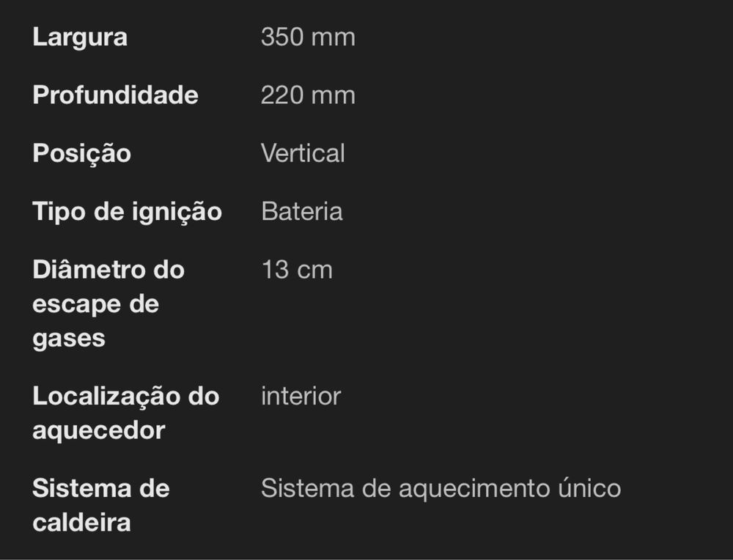733x560 pixels.
Task: Click the Vertical position value
Action: coord(303,153)
